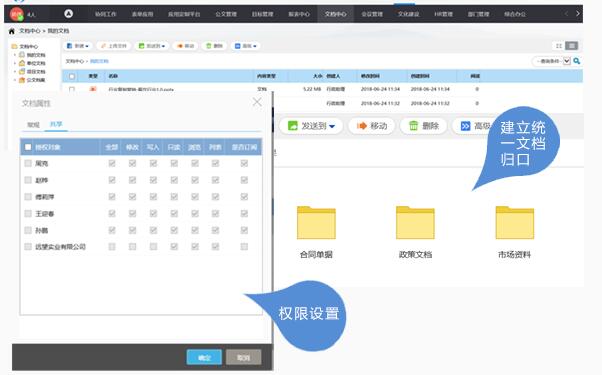Toggle the 授权对象 header select-all checkbox

click(28, 147)
